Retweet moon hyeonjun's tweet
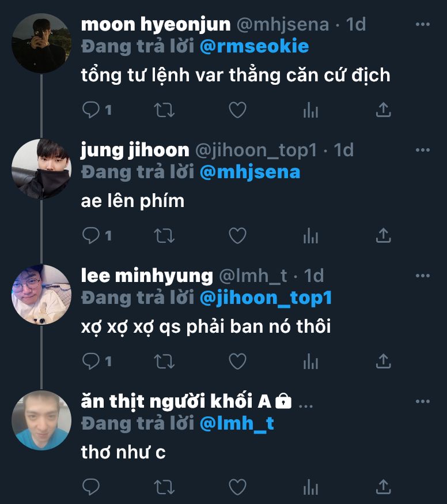The width and height of the screenshot is (447, 504). click(165, 110)
